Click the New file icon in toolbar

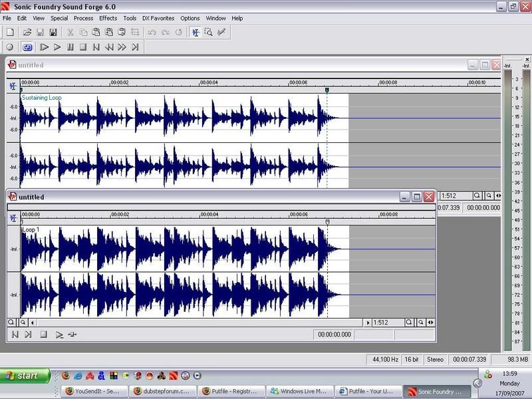coord(11,32)
